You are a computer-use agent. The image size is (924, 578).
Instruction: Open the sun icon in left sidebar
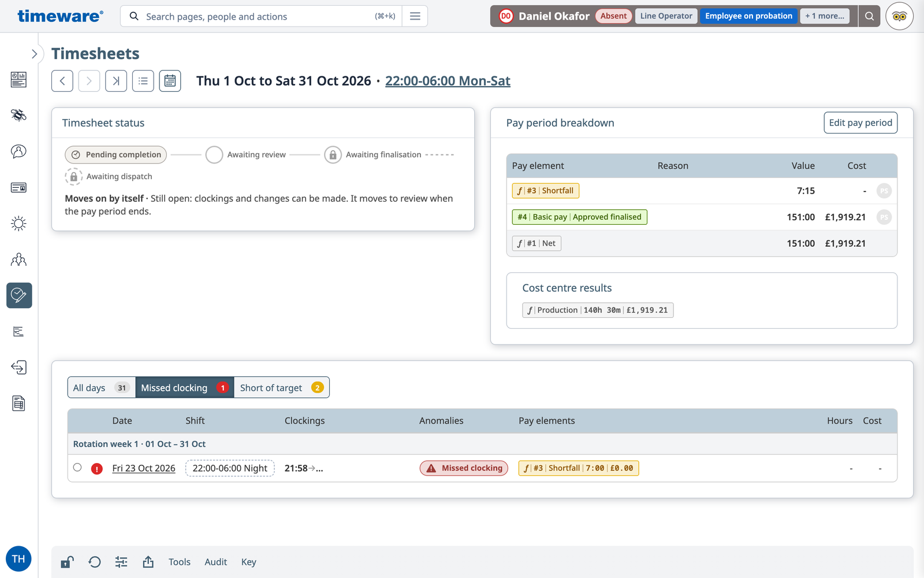(x=18, y=224)
